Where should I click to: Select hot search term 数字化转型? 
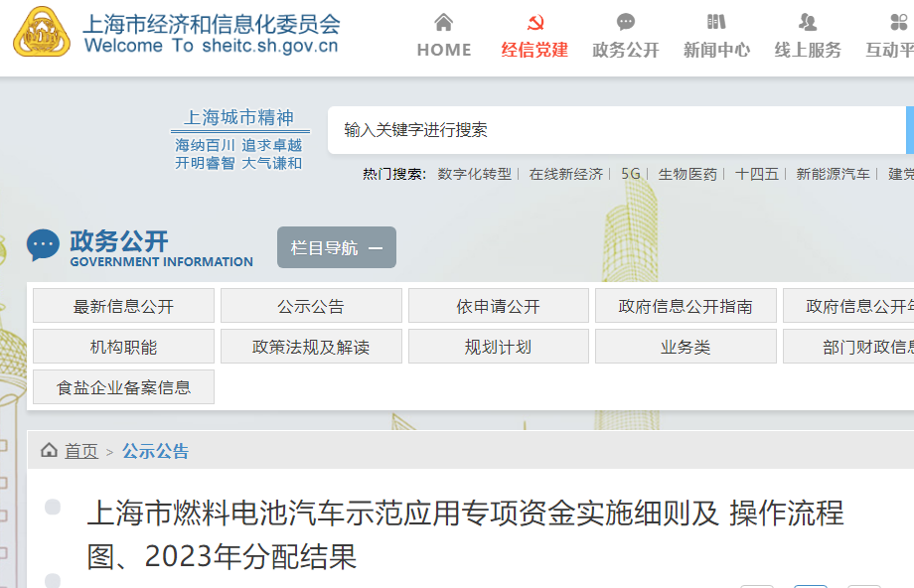coord(475,174)
